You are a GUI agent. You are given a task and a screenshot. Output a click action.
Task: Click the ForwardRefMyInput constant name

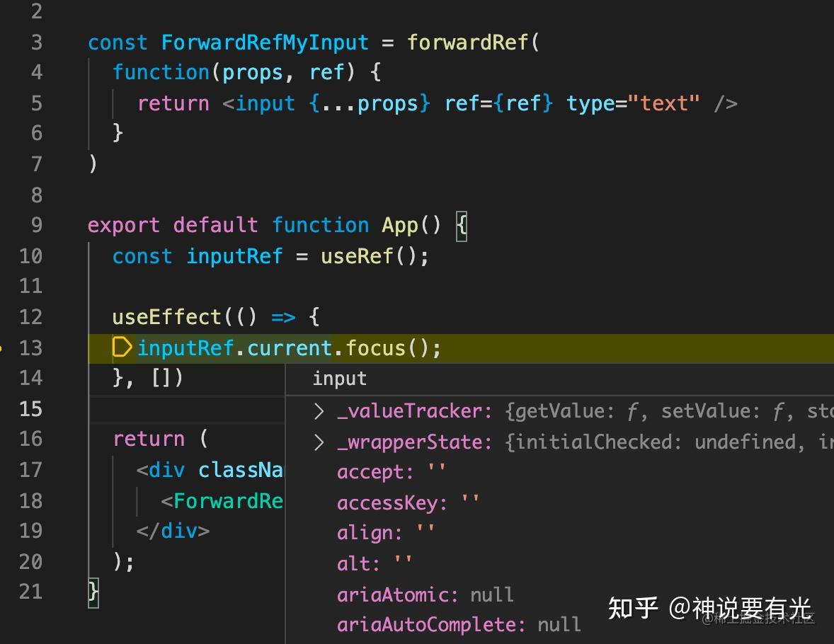[265, 42]
